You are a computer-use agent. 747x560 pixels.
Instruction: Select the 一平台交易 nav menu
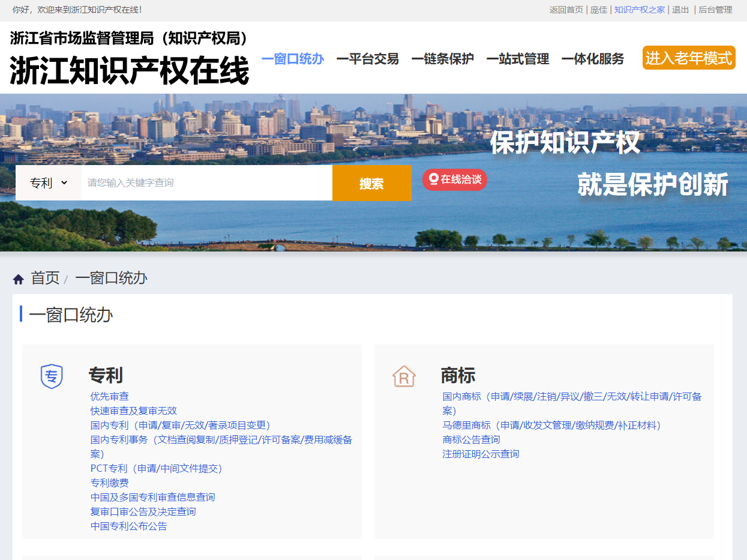(367, 59)
